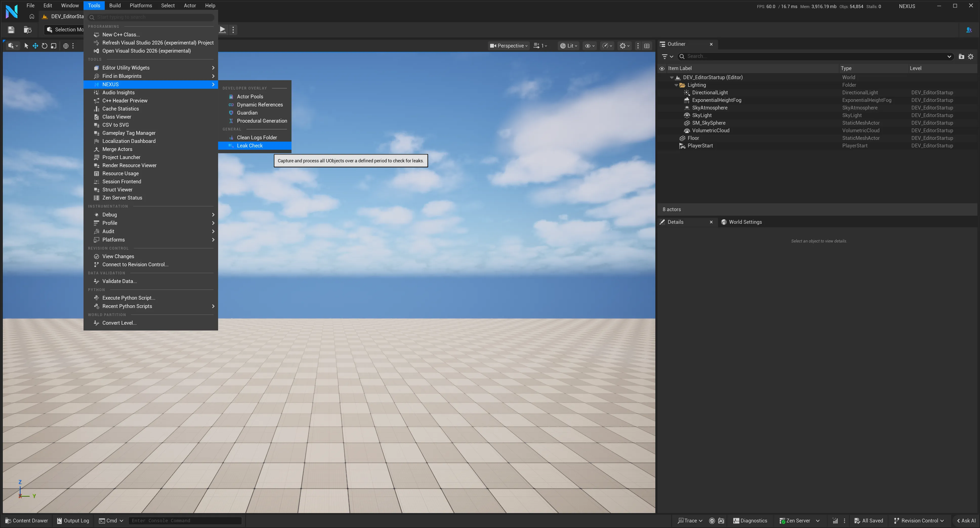980x528 pixels.
Task: Collapse the Lighting folder in Outliner
Action: [676, 85]
